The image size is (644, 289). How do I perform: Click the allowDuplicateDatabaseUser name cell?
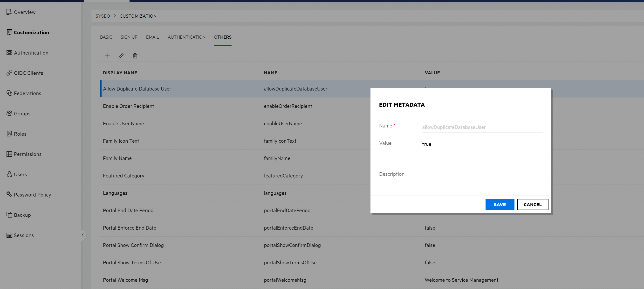pyautogui.click(x=295, y=89)
